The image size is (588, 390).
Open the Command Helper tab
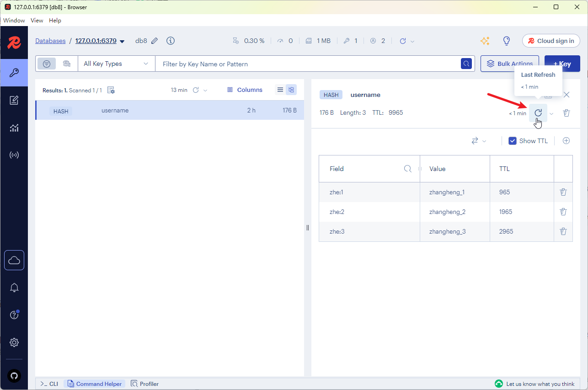(x=95, y=384)
